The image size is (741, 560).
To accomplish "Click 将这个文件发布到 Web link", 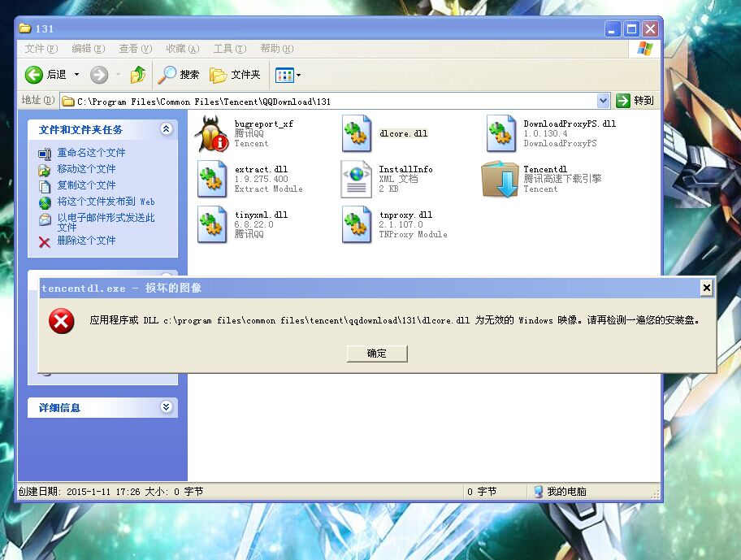I will point(106,202).
